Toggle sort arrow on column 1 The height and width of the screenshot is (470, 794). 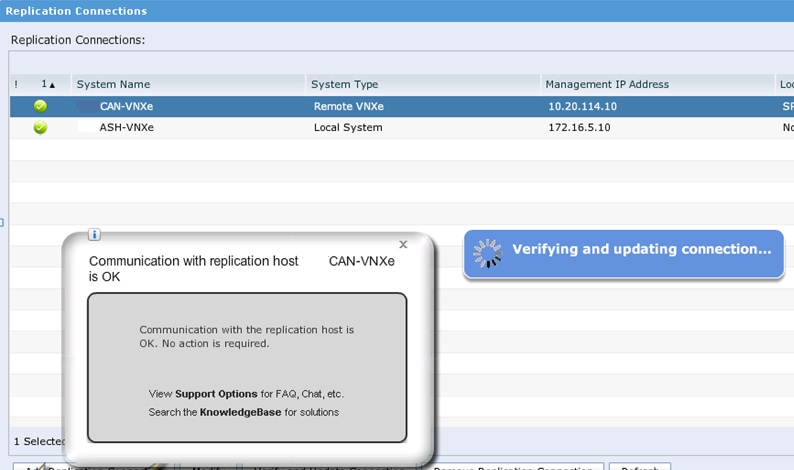[x=48, y=84]
